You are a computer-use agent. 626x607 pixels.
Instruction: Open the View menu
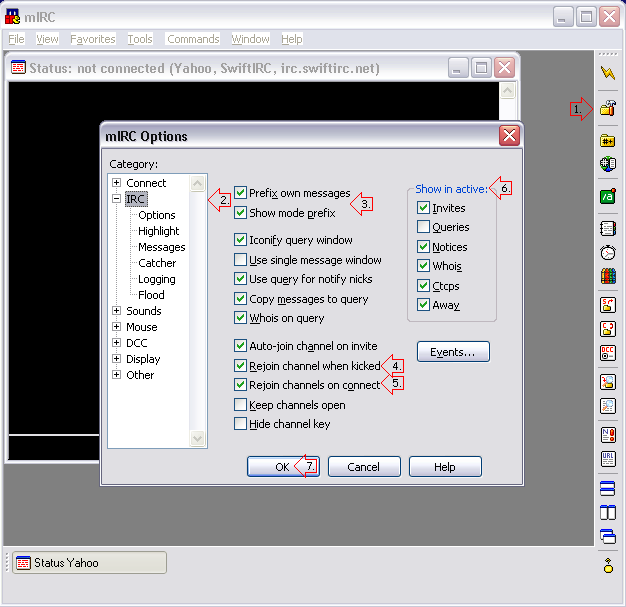[x=47, y=39]
